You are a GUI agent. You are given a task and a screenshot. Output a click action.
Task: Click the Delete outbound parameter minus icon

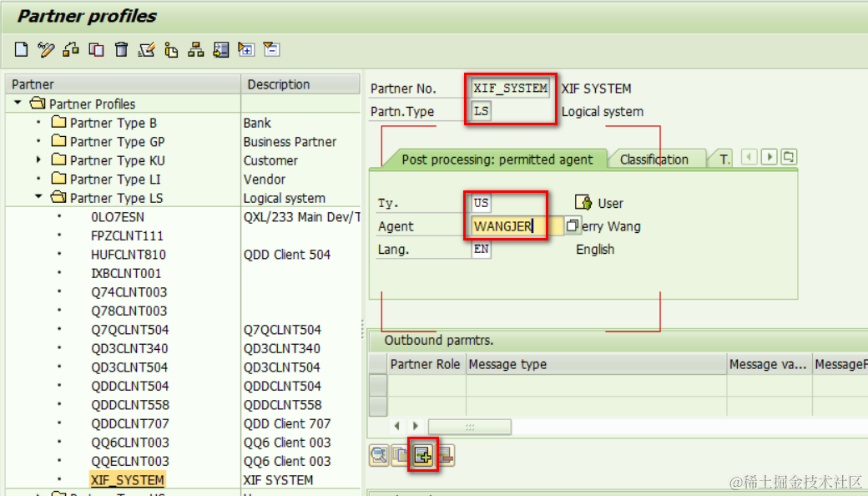pyautogui.click(x=445, y=456)
